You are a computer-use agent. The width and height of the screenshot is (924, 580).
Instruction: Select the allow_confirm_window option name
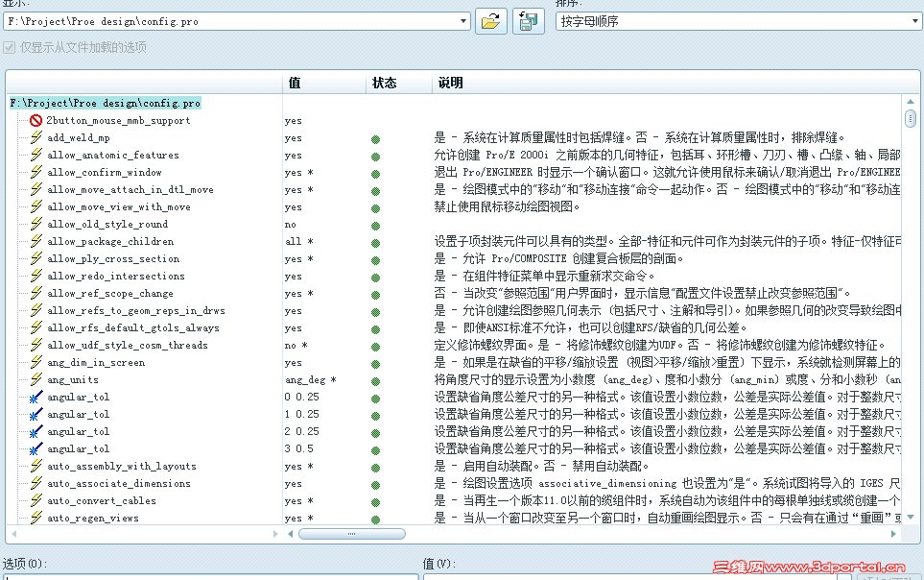(x=105, y=172)
